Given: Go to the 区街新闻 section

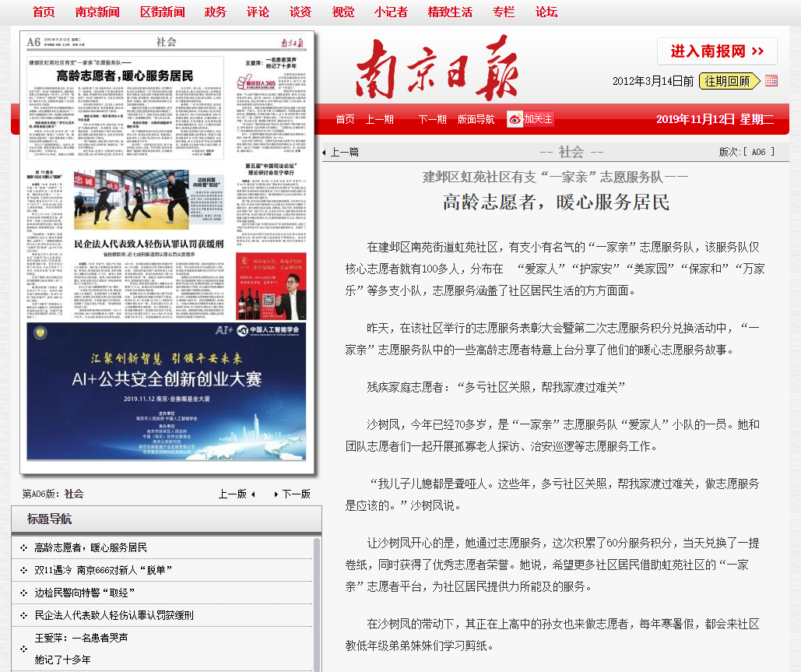Looking at the screenshot, I should (x=163, y=12).
